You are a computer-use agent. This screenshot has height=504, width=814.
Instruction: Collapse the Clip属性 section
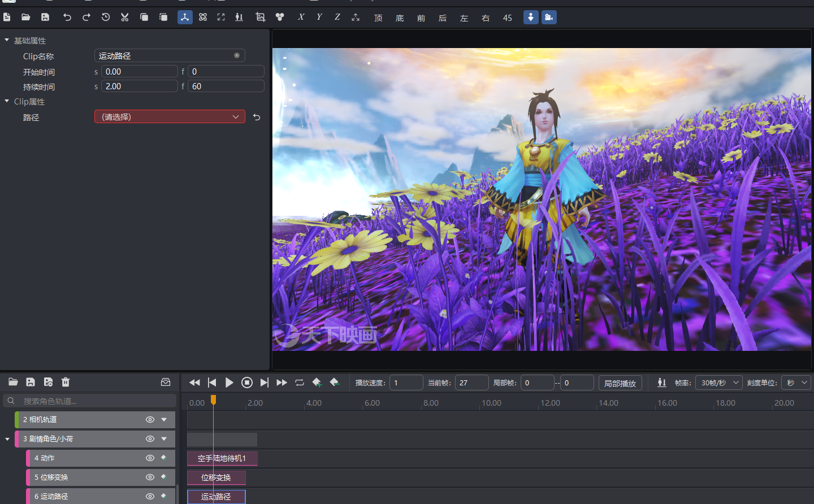(x=7, y=101)
